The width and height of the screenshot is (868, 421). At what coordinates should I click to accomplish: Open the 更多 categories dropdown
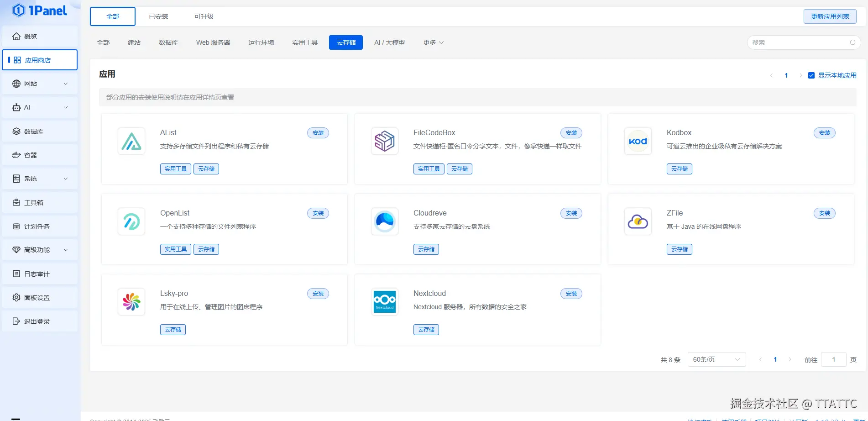(x=434, y=42)
